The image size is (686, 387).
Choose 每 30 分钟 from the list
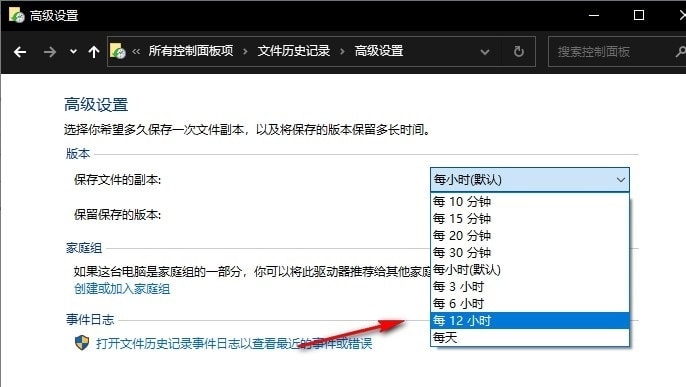[530, 253]
